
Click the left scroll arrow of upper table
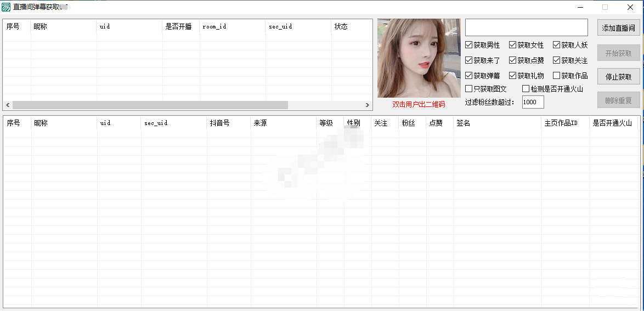coord(8,105)
